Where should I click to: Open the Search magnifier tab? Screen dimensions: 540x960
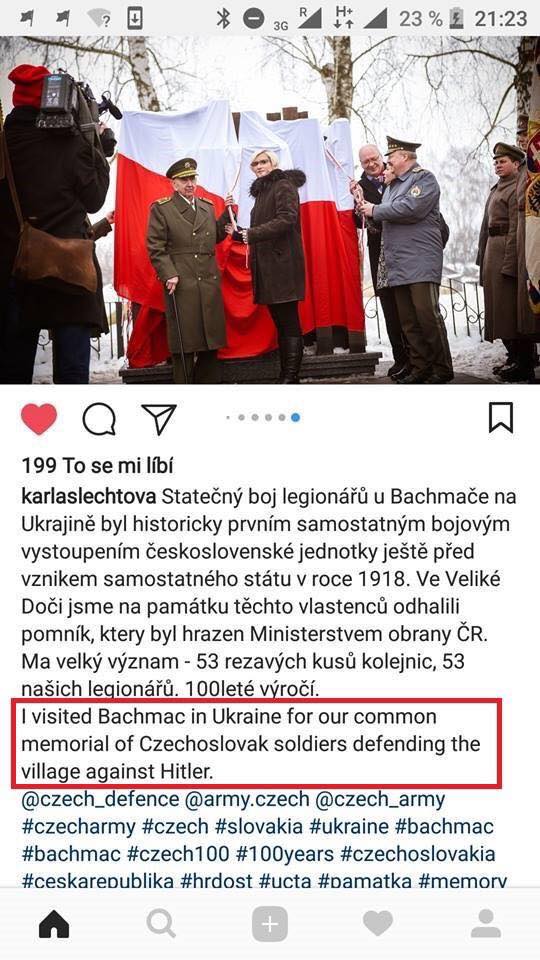click(x=162, y=923)
